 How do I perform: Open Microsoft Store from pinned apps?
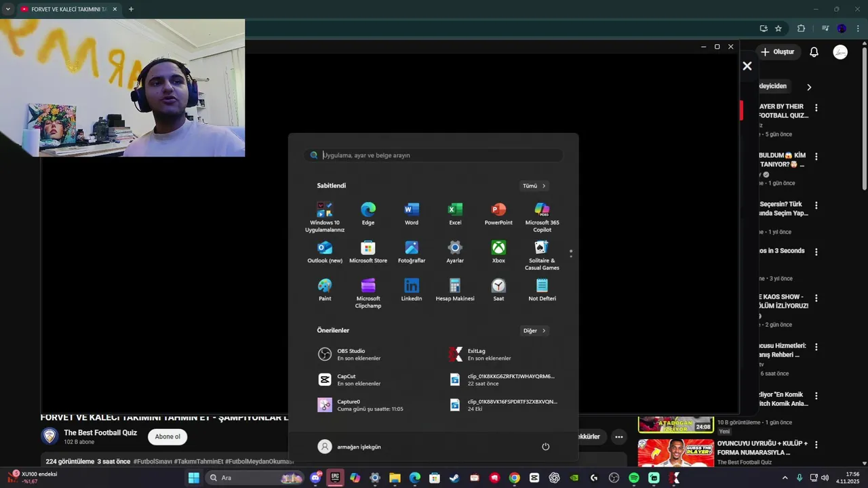coord(368,252)
